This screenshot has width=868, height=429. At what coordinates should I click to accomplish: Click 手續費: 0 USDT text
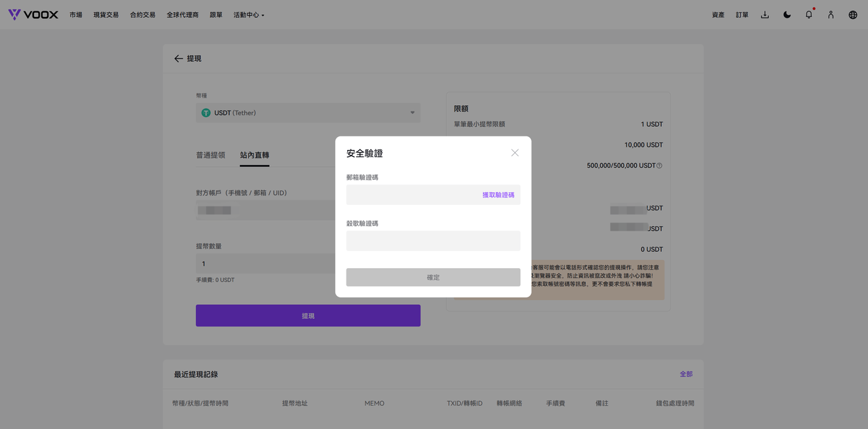(x=215, y=280)
